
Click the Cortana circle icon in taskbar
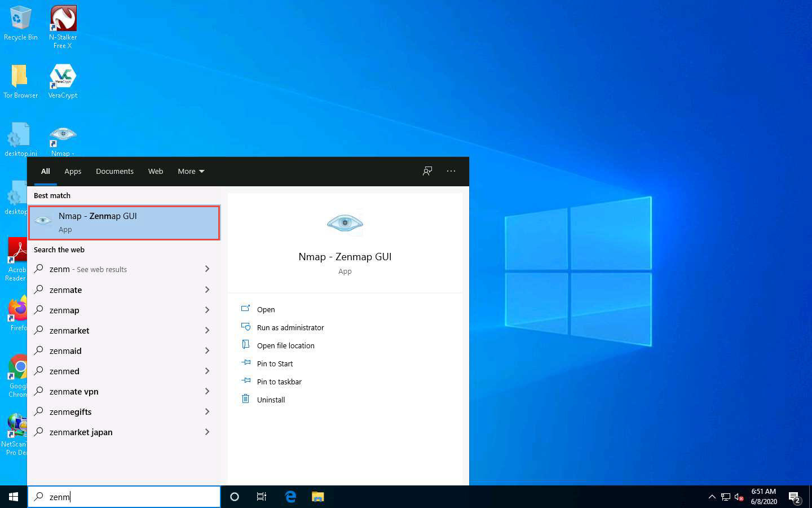235,497
